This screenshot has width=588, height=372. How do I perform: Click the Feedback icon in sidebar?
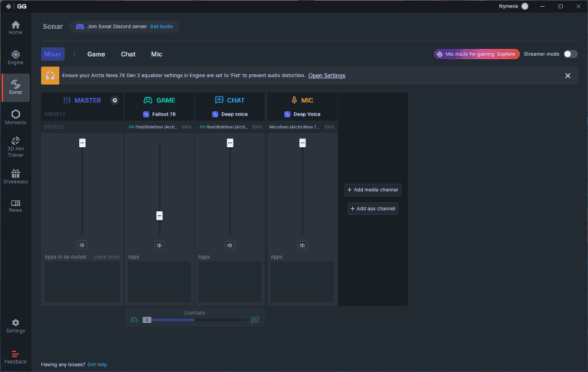(15, 354)
